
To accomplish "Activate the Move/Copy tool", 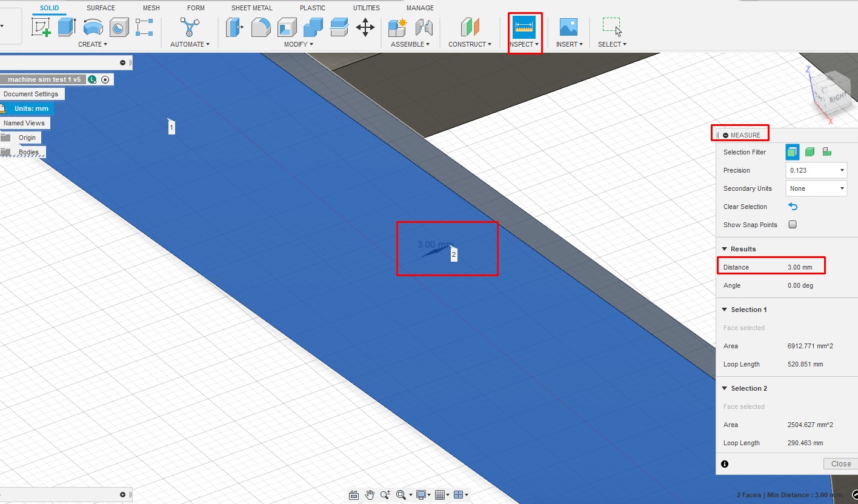I will click(365, 27).
